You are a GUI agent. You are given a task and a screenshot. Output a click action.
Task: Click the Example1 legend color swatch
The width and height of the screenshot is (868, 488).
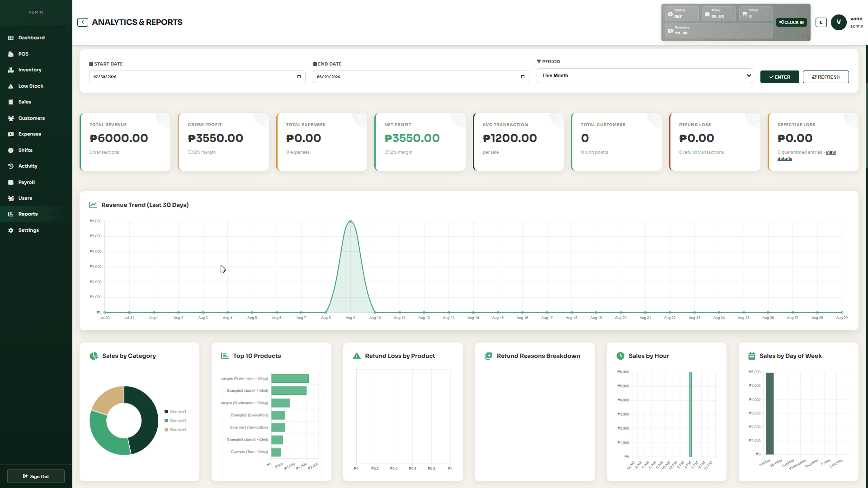[x=166, y=412]
